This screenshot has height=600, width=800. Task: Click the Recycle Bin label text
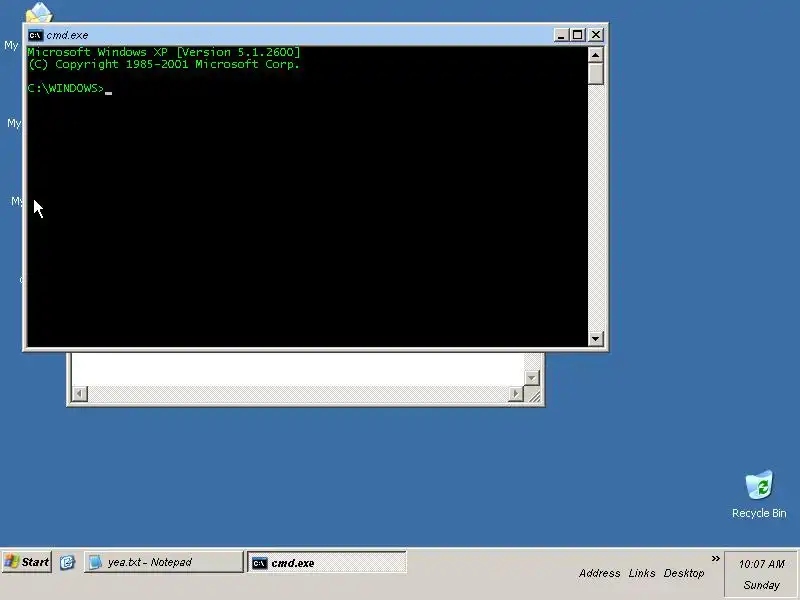pos(759,513)
